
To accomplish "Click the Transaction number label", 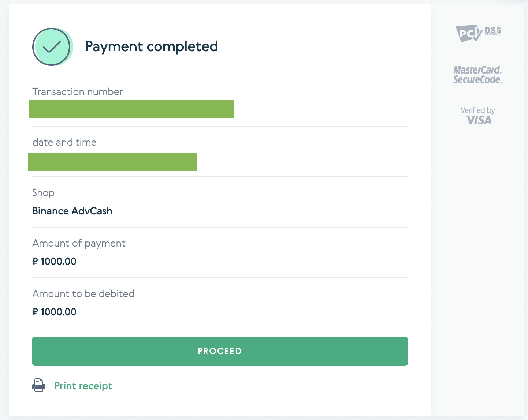I will point(78,92).
